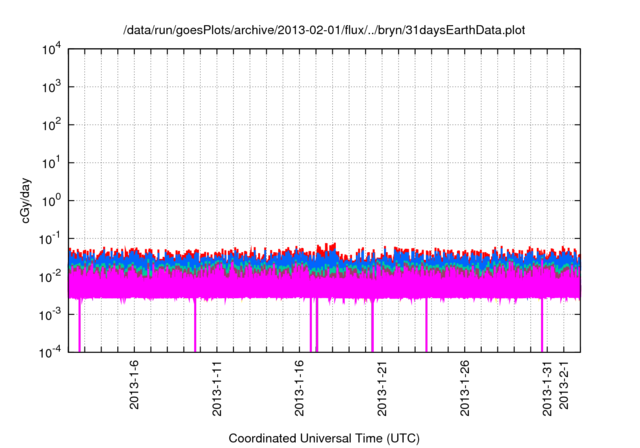Click the red peak near January 18
This screenshot has width=640, height=448.
(x=331, y=245)
